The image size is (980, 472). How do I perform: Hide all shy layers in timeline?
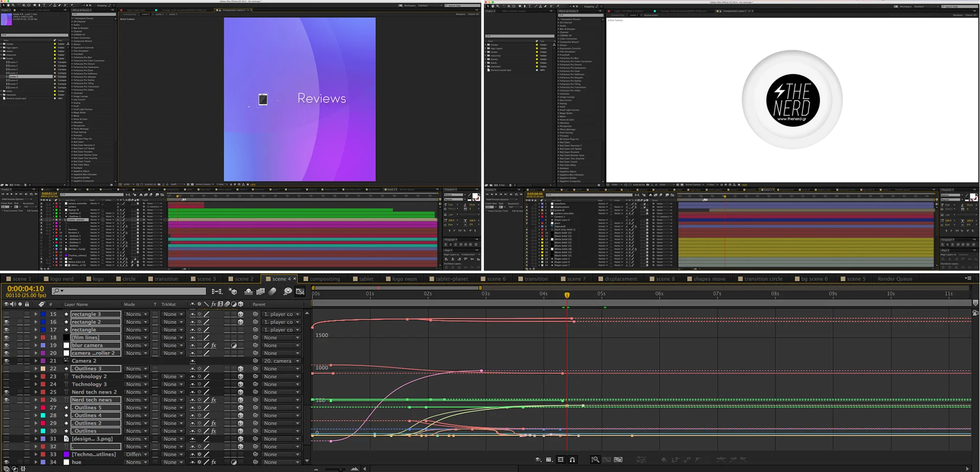click(249, 291)
